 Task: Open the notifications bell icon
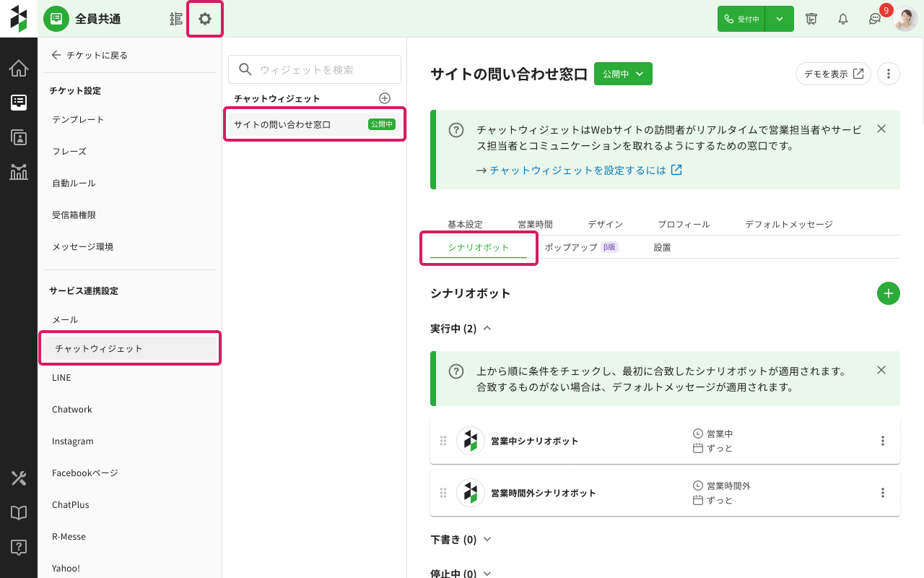coord(842,19)
